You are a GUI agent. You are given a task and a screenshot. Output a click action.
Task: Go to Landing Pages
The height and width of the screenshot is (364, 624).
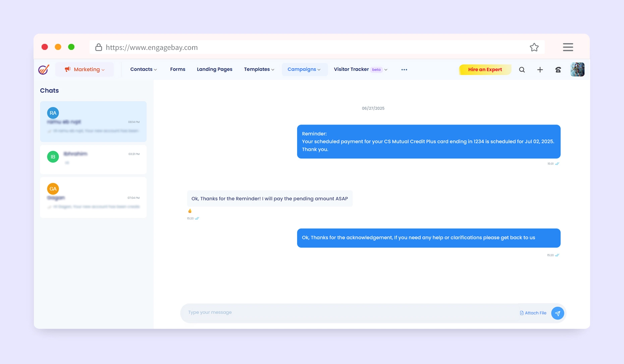[x=214, y=69]
